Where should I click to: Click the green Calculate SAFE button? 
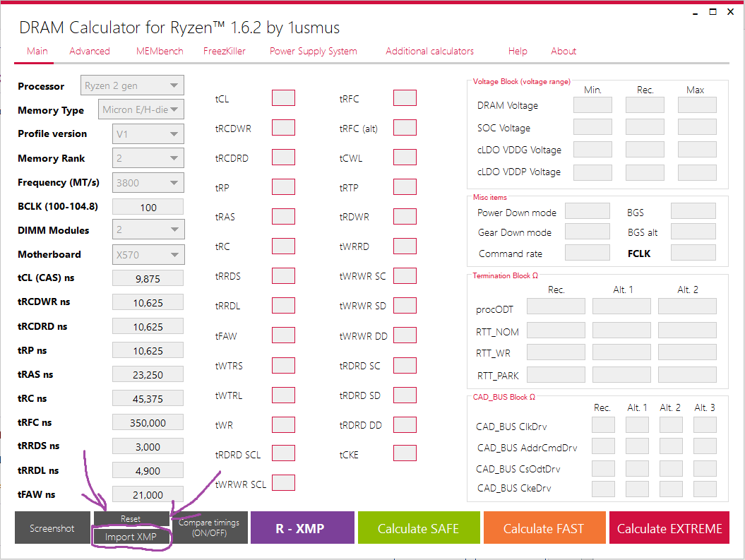[x=419, y=528]
